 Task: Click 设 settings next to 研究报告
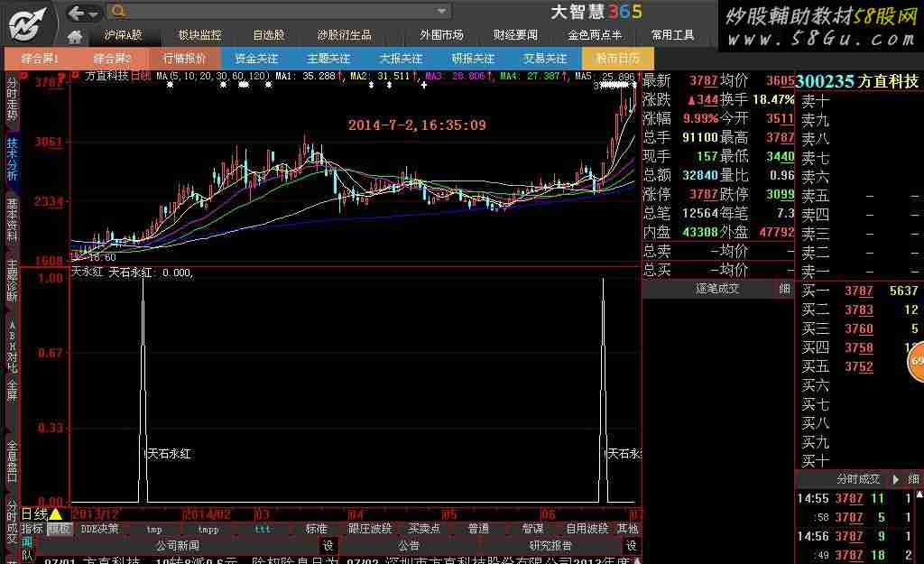click(x=631, y=546)
